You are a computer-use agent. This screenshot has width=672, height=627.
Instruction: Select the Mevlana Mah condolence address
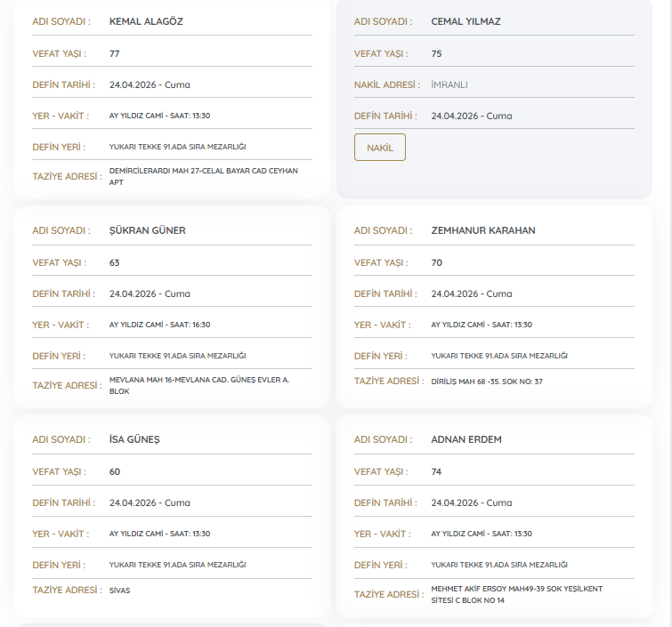pos(198,385)
